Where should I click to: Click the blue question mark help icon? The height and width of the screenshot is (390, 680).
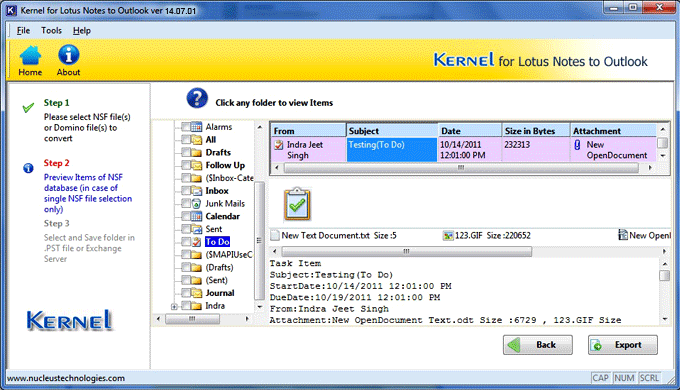point(197,98)
